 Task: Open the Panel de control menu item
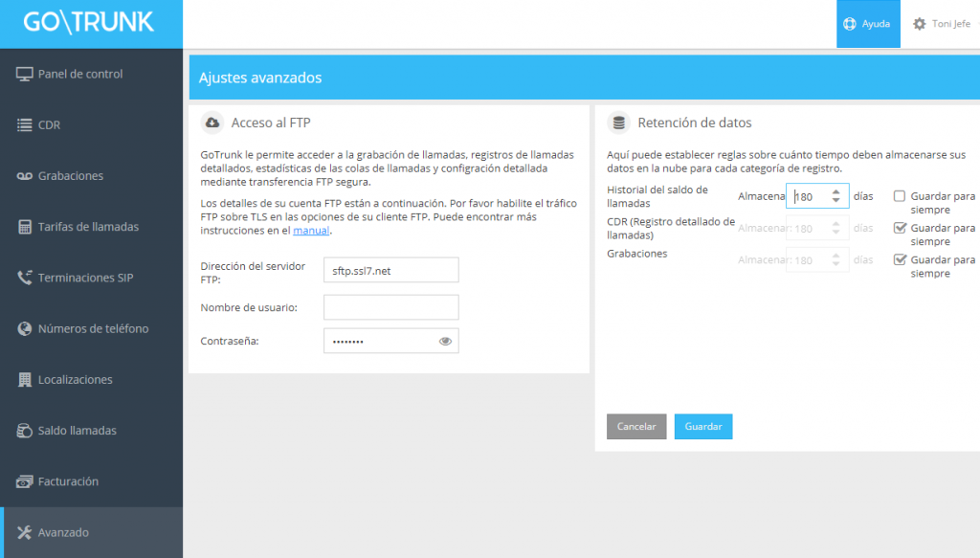(x=91, y=74)
